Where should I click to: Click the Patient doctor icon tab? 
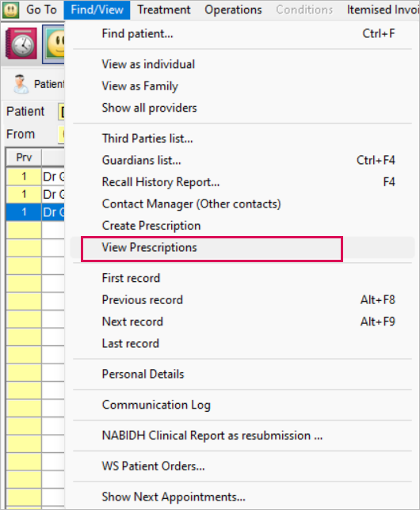[36, 84]
